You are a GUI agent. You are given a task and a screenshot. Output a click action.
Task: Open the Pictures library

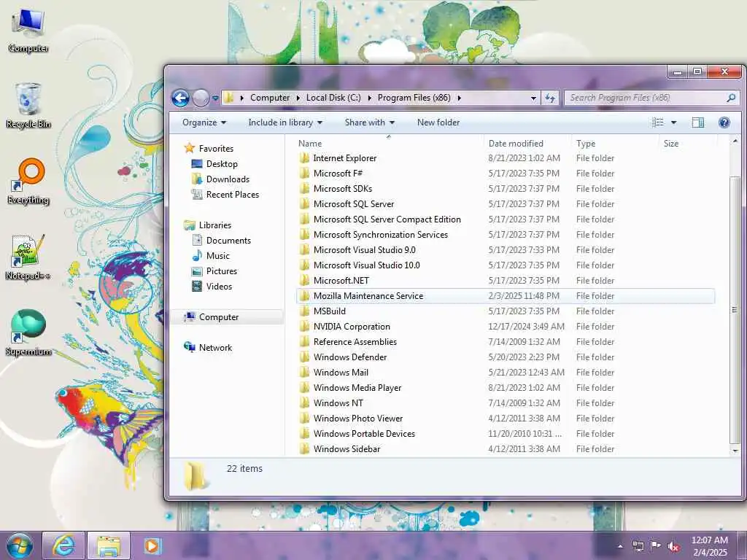click(x=222, y=271)
